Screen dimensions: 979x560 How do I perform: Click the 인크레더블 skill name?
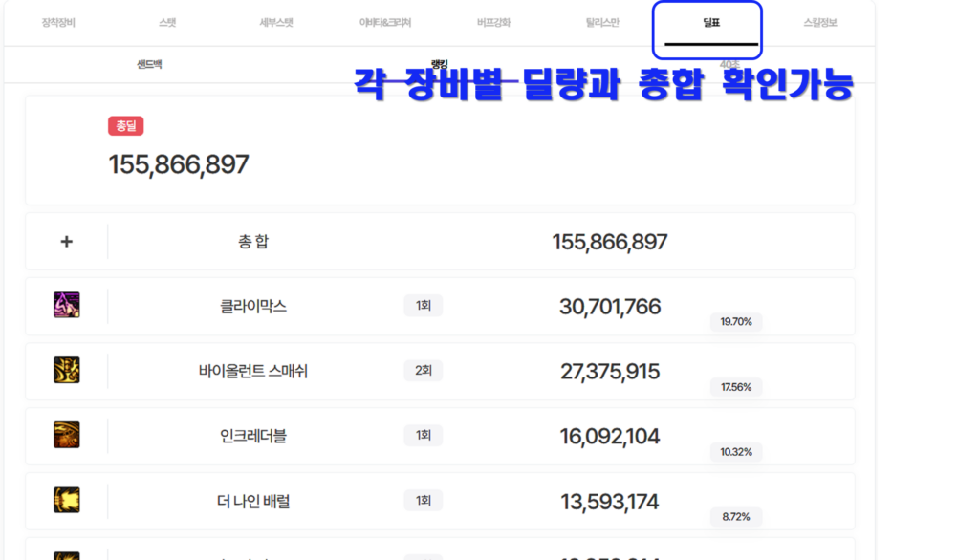pos(252,436)
